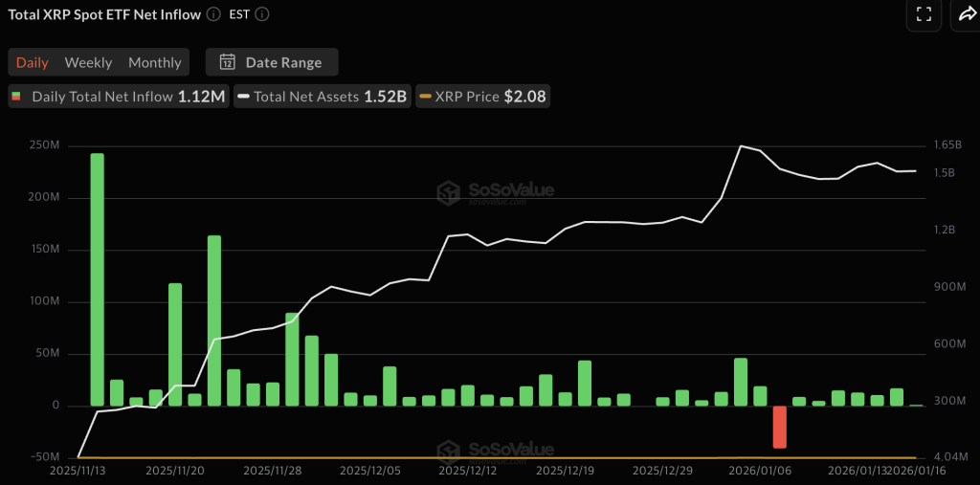
Task: Click the 2025/11/28 x-axis label
Action: point(271,470)
